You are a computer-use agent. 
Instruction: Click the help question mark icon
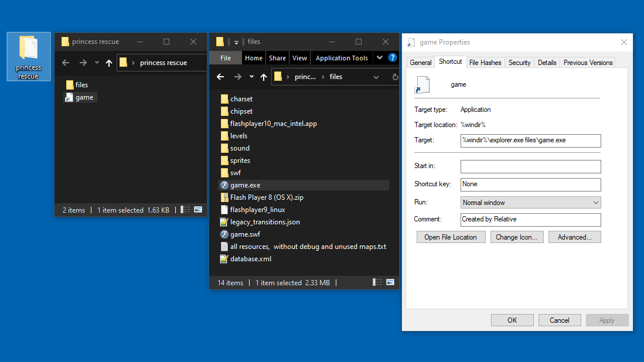(x=393, y=57)
